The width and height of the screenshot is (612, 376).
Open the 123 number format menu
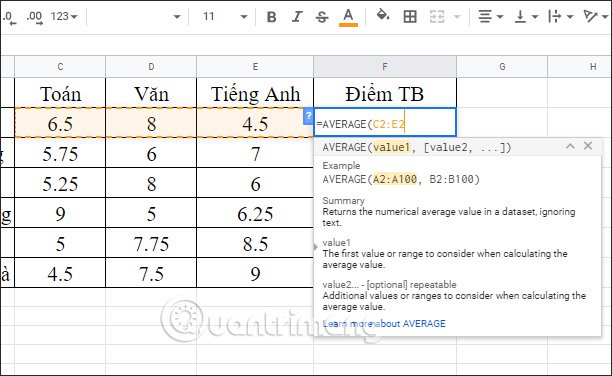click(x=64, y=16)
